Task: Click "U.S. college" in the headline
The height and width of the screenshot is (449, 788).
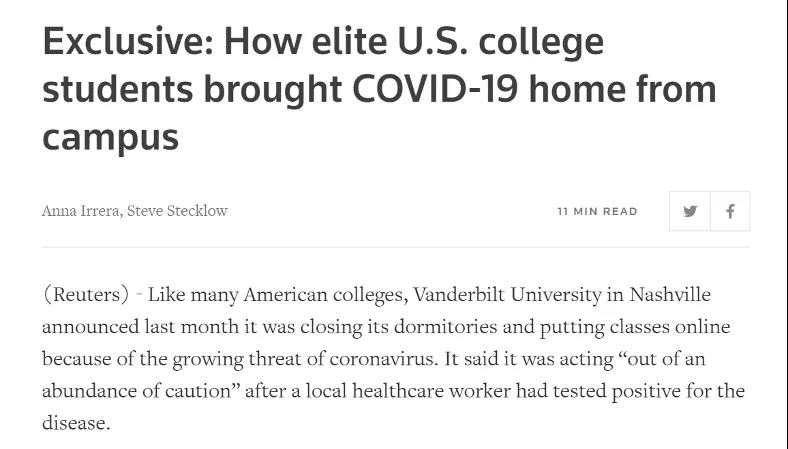Action: coord(501,43)
